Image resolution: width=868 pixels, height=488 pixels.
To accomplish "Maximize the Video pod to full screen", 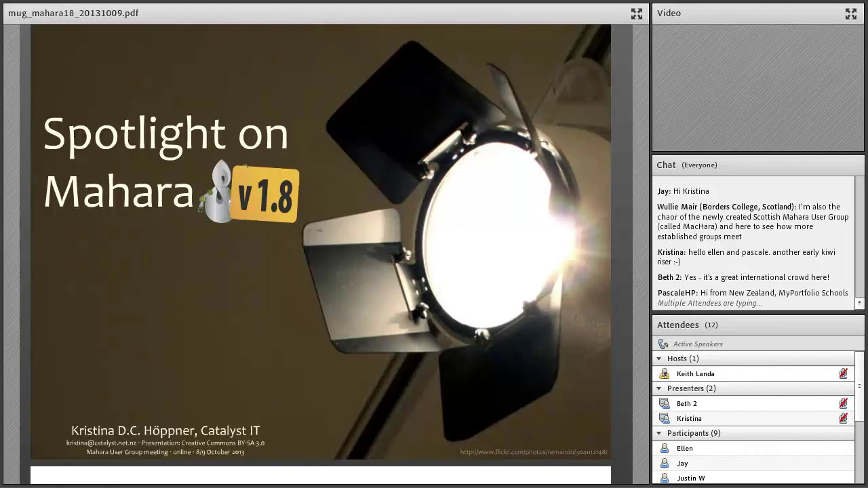I will [x=850, y=14].
